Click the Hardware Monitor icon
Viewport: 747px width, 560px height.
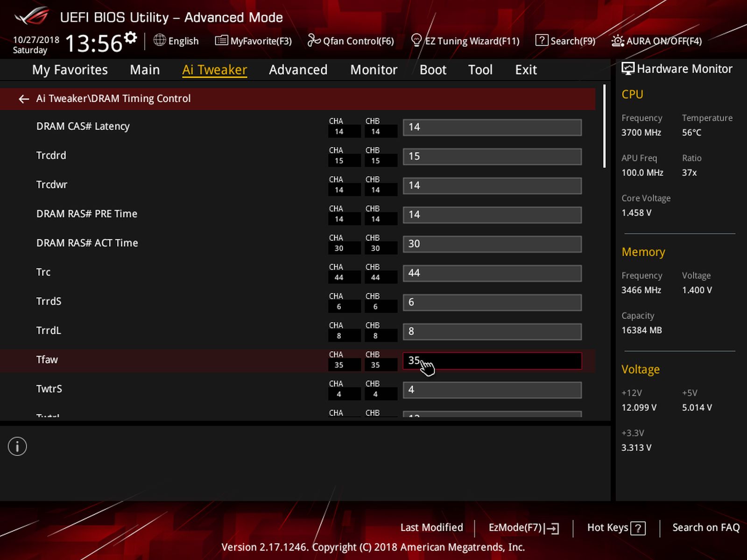coord(628,69)
